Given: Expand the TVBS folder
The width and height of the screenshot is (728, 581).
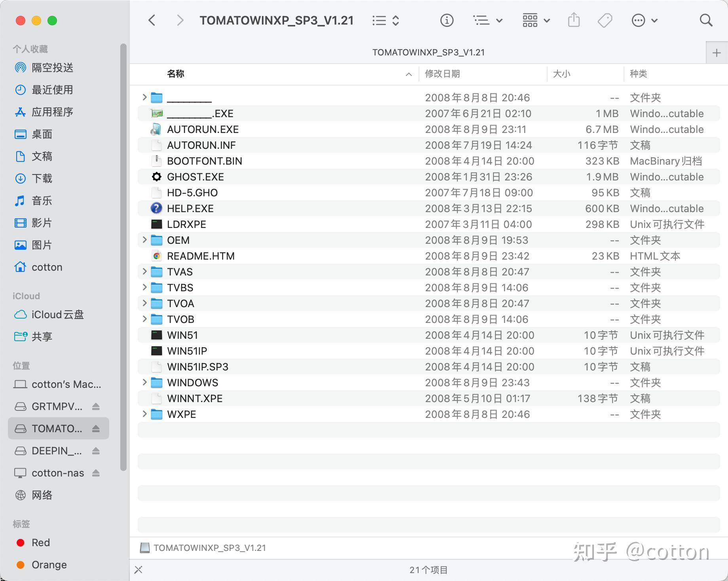Looking at the screenshot, I should tap(144, 287).
